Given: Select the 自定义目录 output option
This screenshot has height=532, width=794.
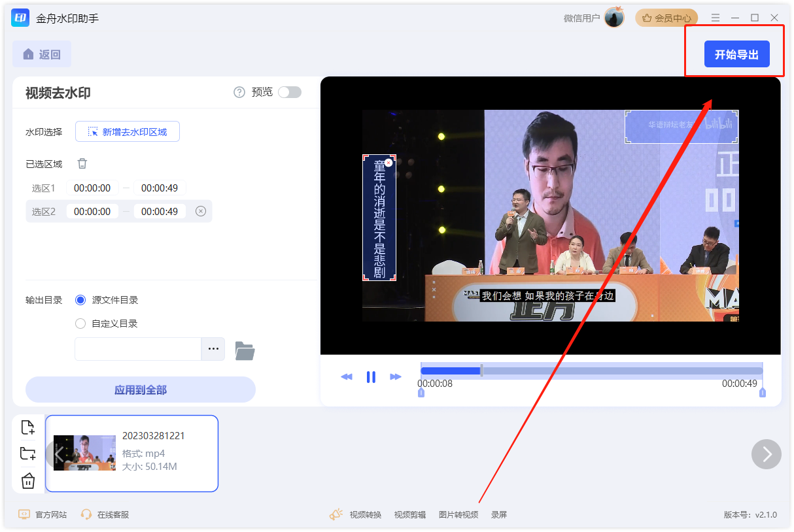Looking at the screenshot, I should point(80,323).
